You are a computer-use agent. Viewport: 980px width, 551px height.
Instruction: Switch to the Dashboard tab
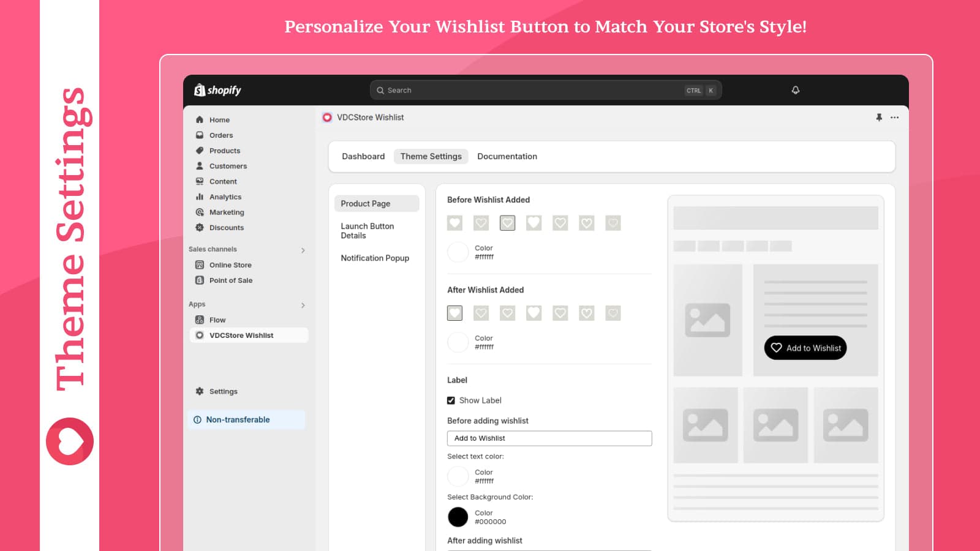pos(363,157)
